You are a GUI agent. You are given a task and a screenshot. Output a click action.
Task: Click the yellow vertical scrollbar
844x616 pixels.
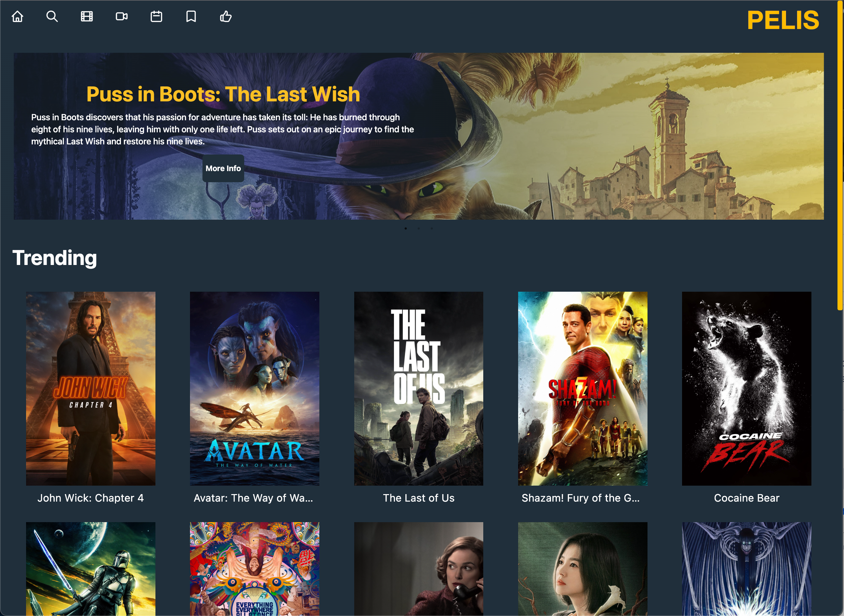(840, 155)
